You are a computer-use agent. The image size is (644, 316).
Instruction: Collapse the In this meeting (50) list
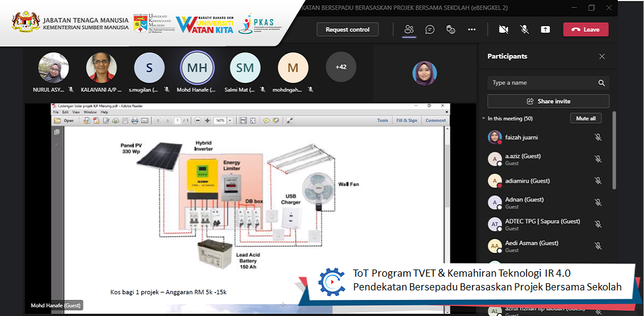coord(484,119)
